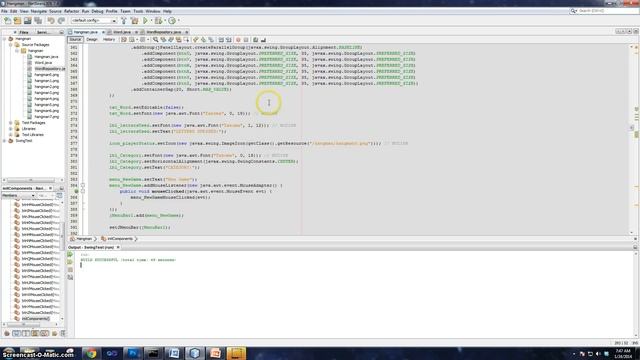Re-run icon in Output window

pos(70,254)
